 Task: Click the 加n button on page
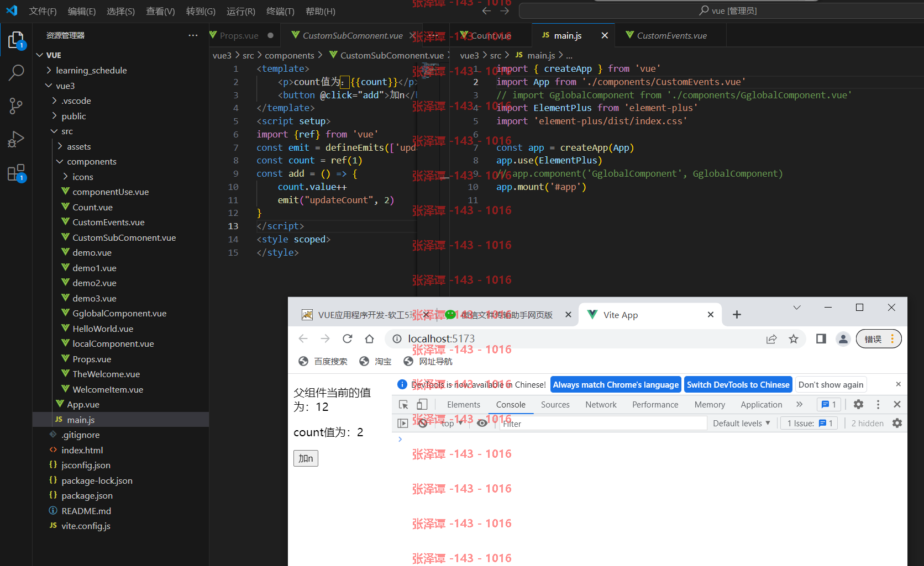[x=306, y=458]
